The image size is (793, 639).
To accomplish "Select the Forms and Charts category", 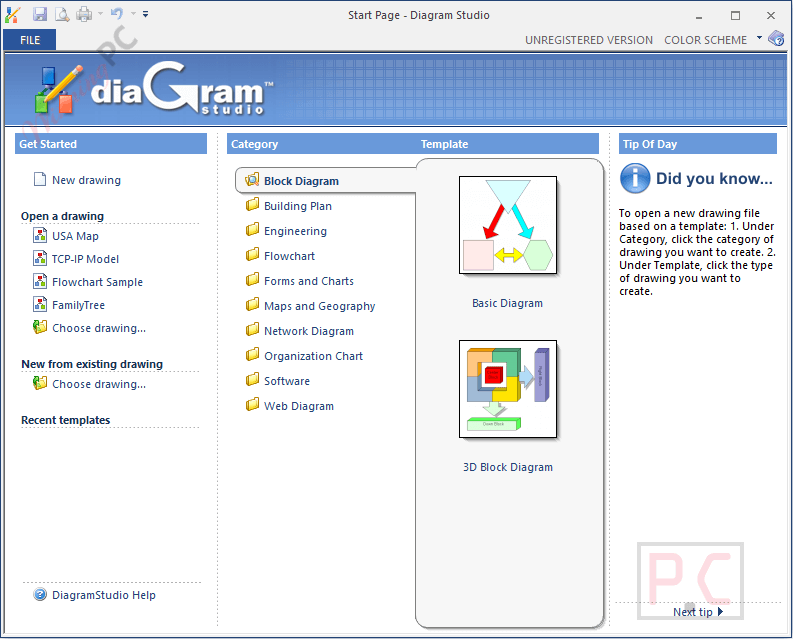I will [x=309, y=281].
